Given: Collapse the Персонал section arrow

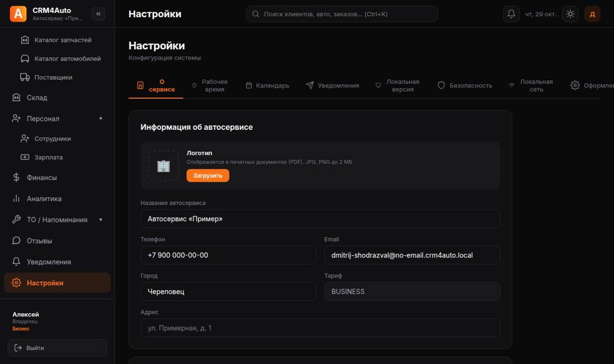Looking at the screenshot, I should point(100,118).
